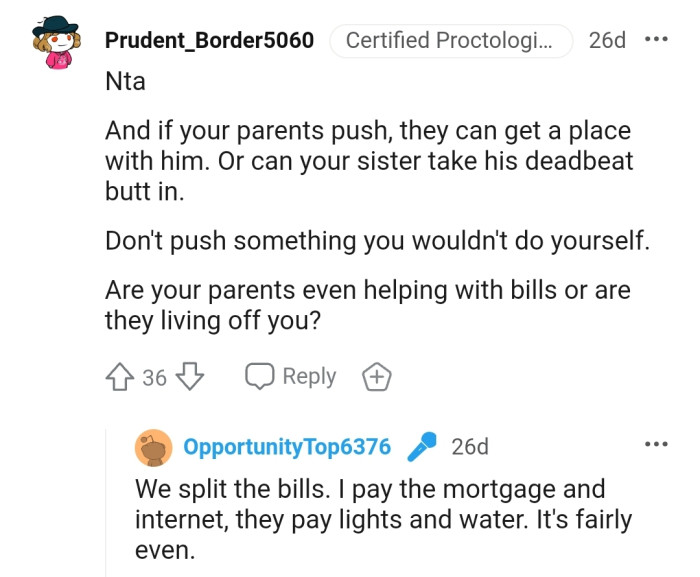Upvote Prudent_Border5060's comment
The width and height of the screenshot is (700, 577).
[119, 377]
